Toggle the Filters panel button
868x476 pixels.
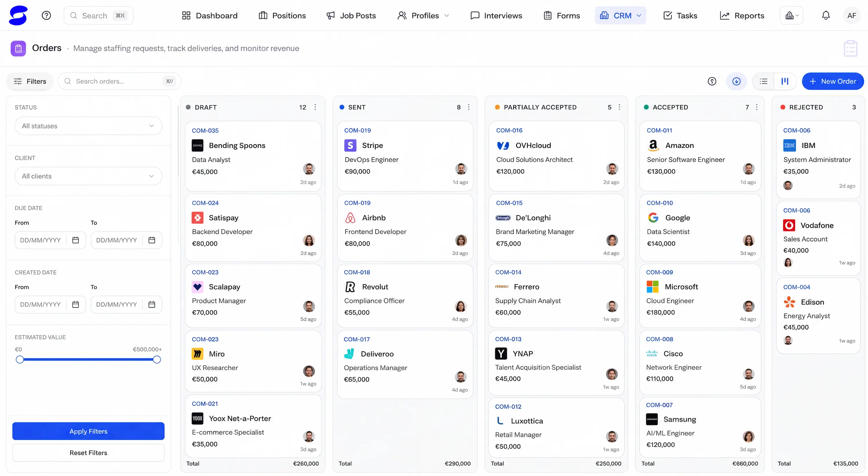coord(30,81)
